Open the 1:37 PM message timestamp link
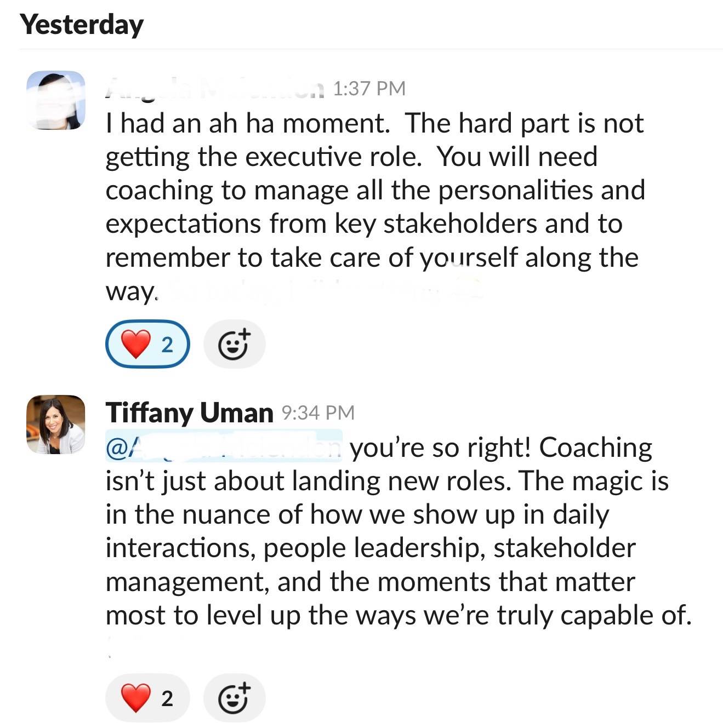This screenshot has width=723, height=728. coord(369,88)
